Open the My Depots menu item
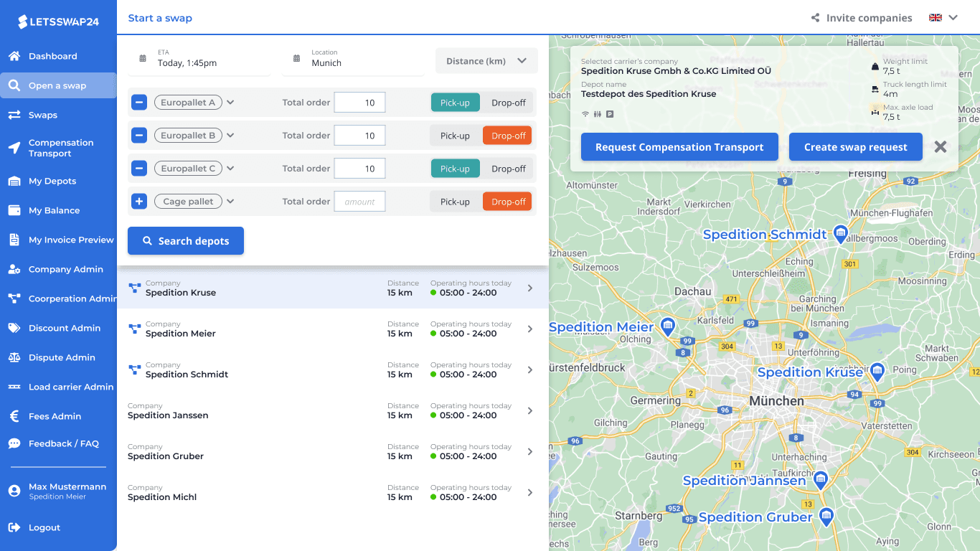 tap(58, 181)
